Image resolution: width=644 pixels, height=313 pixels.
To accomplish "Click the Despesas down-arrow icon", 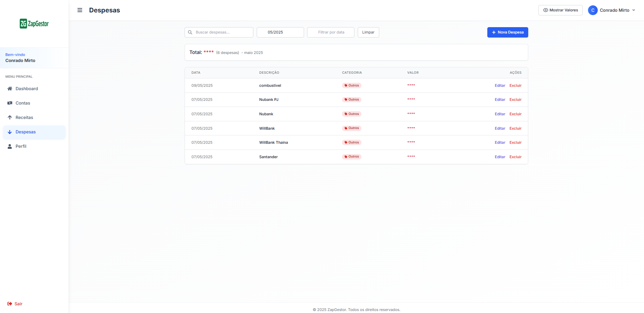I will coord(10,132).
